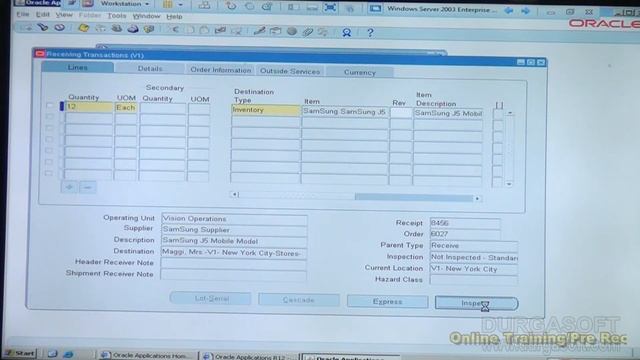The image size is (640, 360).
Task: Check the selection box on fifth line row
Action: [49, 151]
